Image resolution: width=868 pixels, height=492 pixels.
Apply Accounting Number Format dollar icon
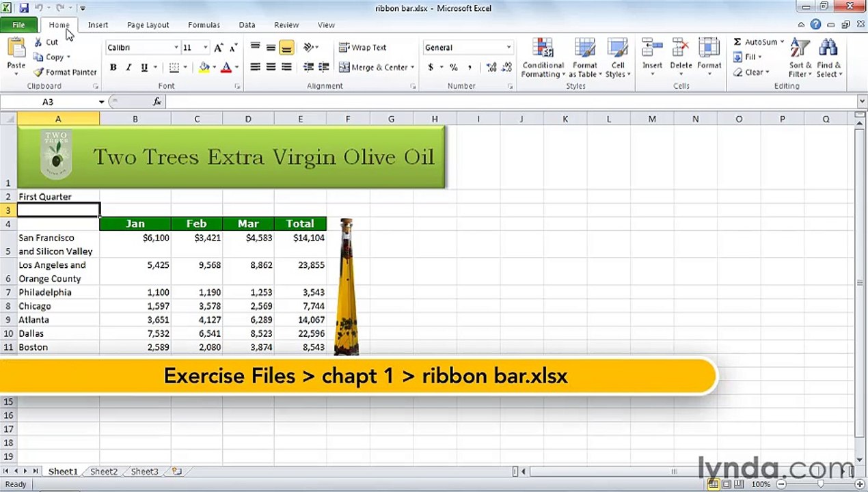click(431, 68)
